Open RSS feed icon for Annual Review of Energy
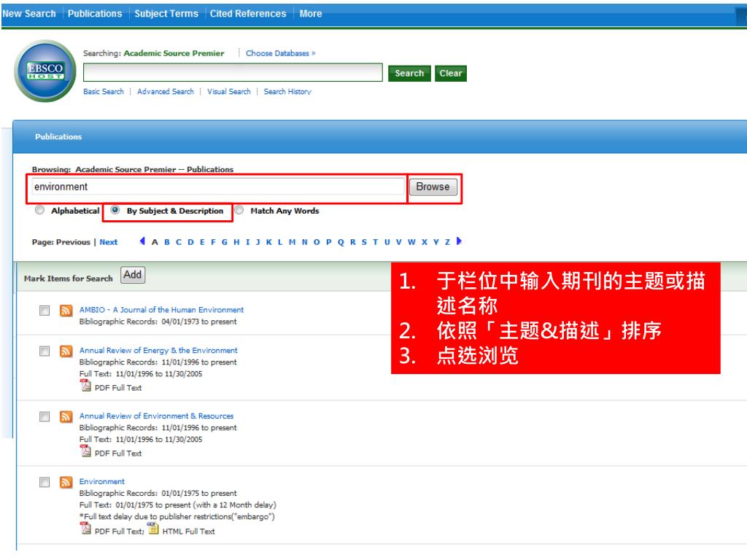Image resolution: width=747 pixels, height=560 pixels. point(66,351)
